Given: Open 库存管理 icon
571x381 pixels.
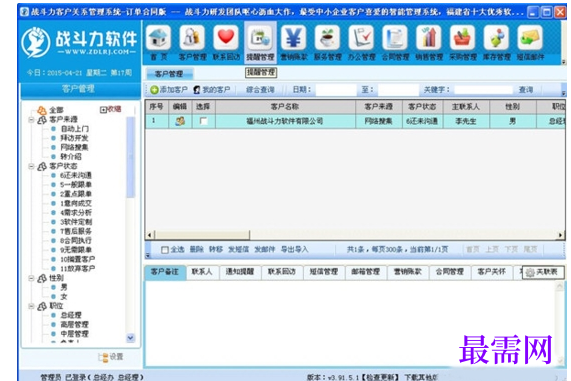Looking at the screenshot, I should click(x=496, y=38).
